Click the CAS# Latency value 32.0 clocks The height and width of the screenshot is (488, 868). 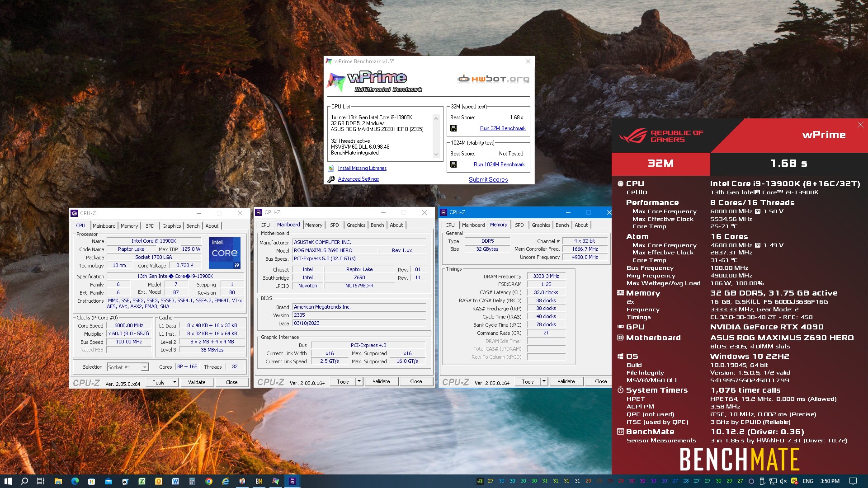[x=546, y=293]
